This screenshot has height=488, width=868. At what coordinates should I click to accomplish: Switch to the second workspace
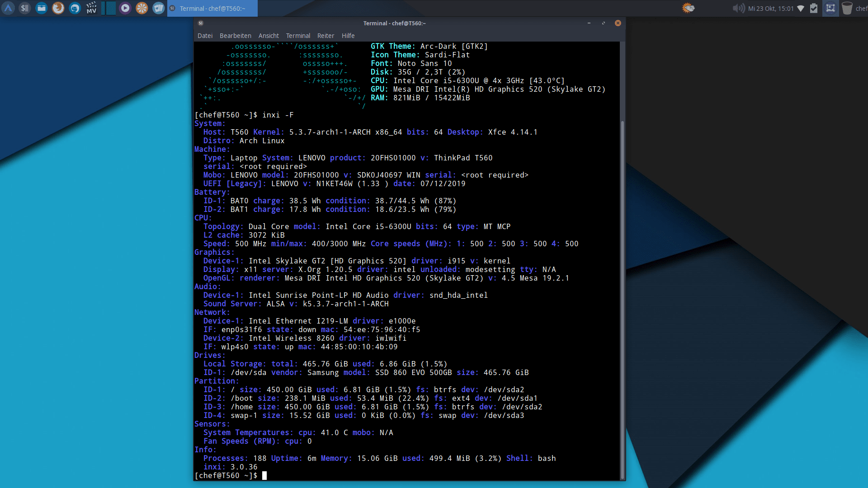point(111,8)
